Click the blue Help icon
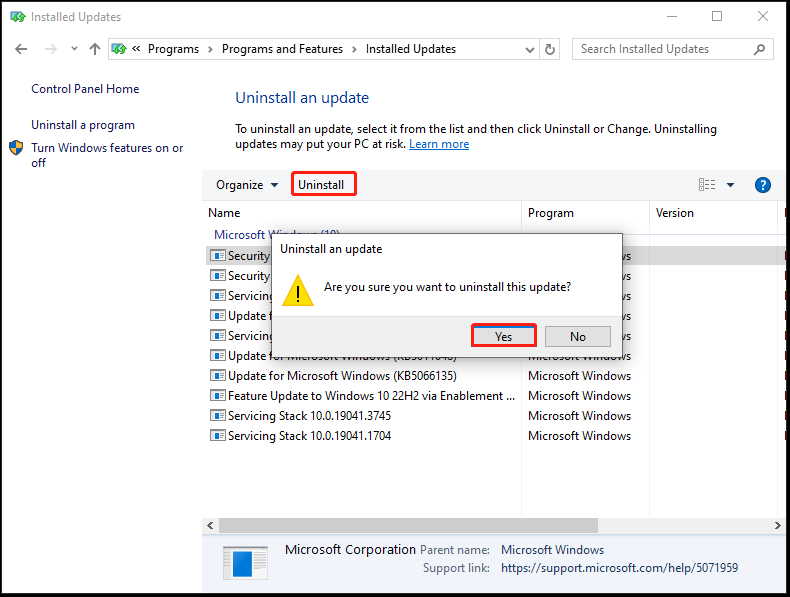 tap(762, 185)
